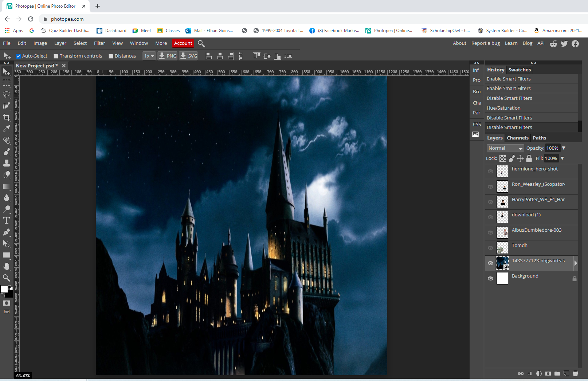Open the CSS side panel

477,124
